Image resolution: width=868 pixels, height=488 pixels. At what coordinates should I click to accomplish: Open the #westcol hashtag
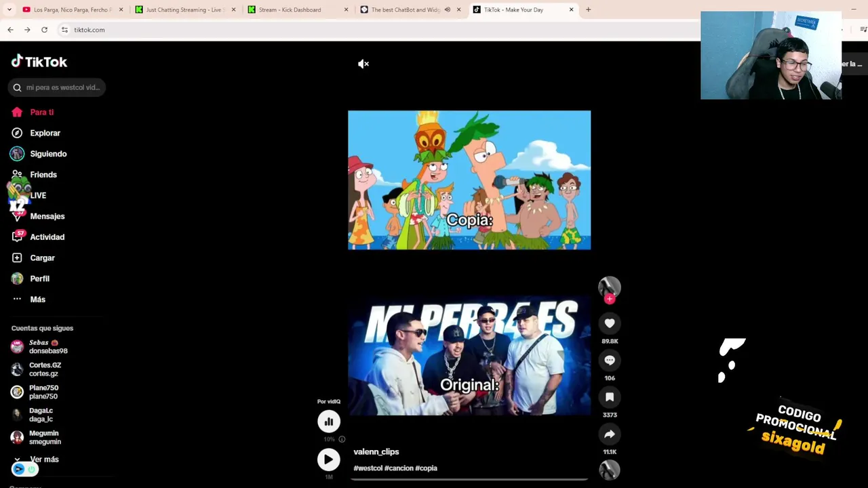[x=368, y=468]
